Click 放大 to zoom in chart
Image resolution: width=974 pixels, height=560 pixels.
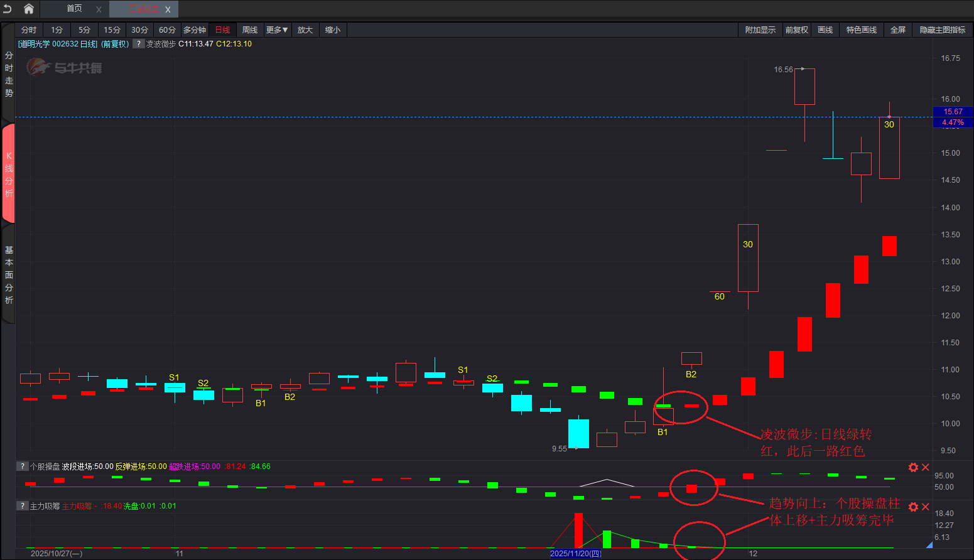point(305,30)
